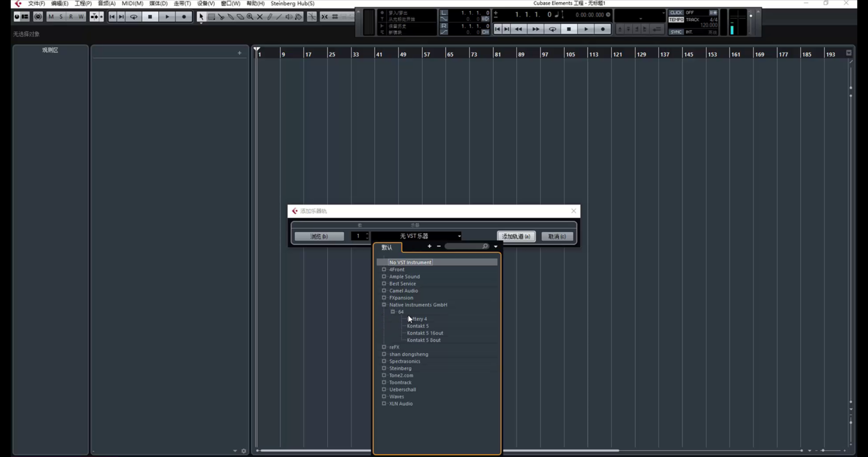Open the 文件(F) menu
Image resolution: width=868 pixels, height=457 pixels.
pos(37,4)
